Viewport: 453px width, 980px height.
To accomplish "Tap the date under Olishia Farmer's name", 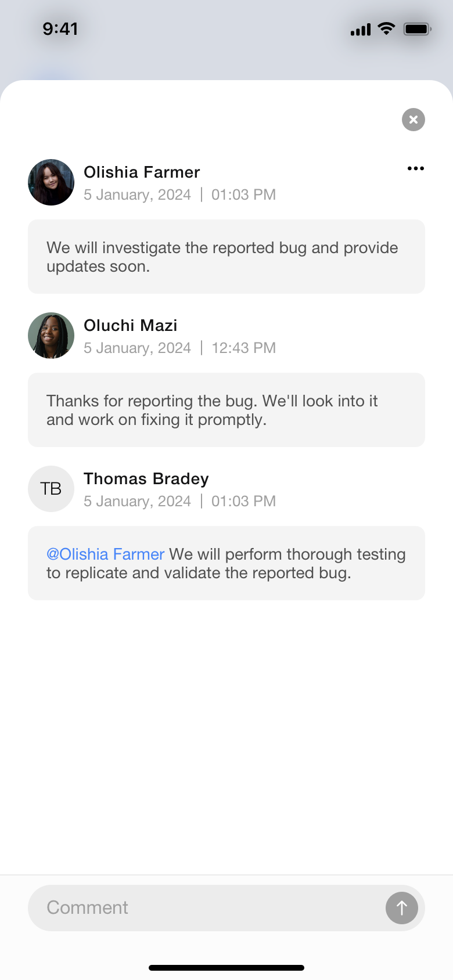I will [137, 194].
